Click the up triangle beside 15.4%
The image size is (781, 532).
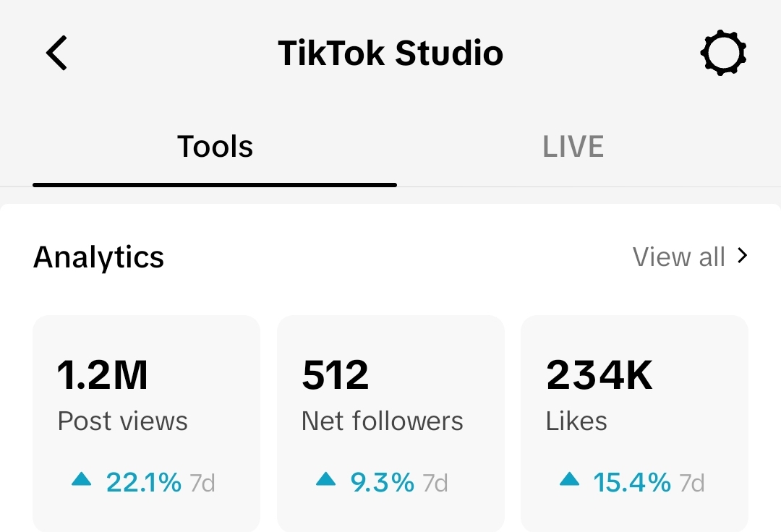[570, 479]
